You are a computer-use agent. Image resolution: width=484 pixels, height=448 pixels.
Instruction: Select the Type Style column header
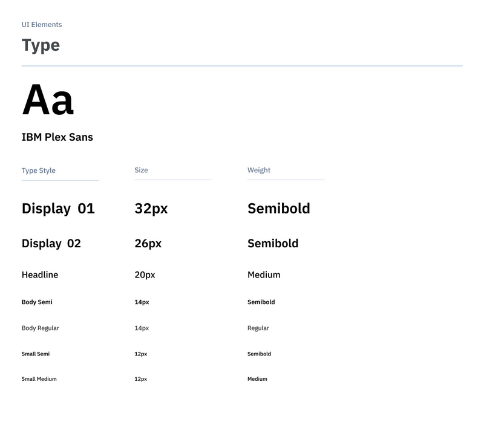click(x=38, y=170)
